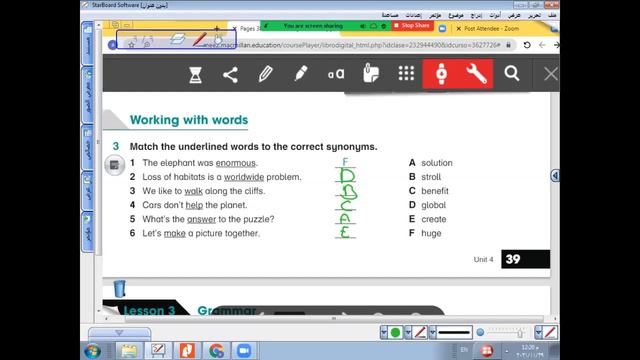The image size is (640, 360).
Task: Click the vertical scrollbar up arrow
Action: click(98, 25)
